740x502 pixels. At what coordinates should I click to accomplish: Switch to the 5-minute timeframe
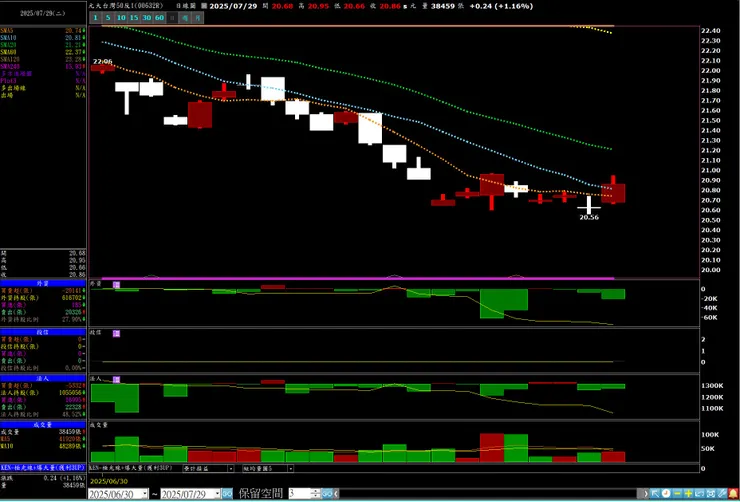coord(108,18)
